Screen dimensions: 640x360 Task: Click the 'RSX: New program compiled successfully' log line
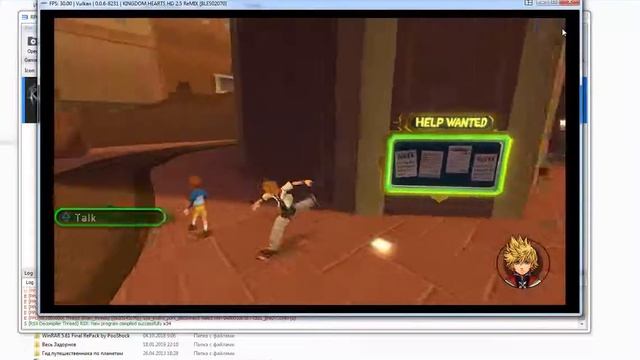coord(97,324)
